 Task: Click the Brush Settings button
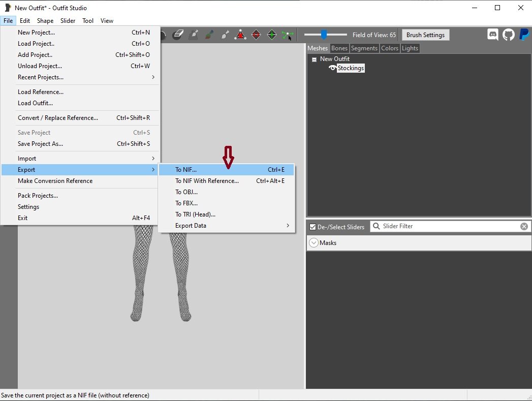pyautogui.click(x=425, y=35)
